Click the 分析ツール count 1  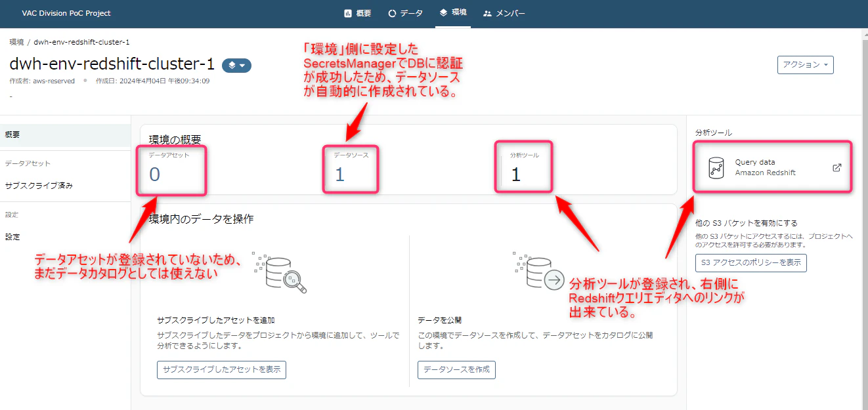point(515,174)
